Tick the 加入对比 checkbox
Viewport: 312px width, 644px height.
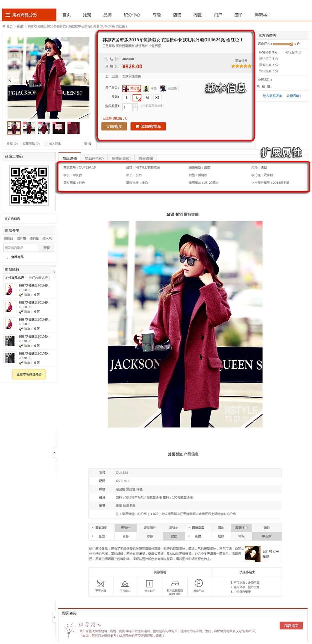tap(46, 144)
